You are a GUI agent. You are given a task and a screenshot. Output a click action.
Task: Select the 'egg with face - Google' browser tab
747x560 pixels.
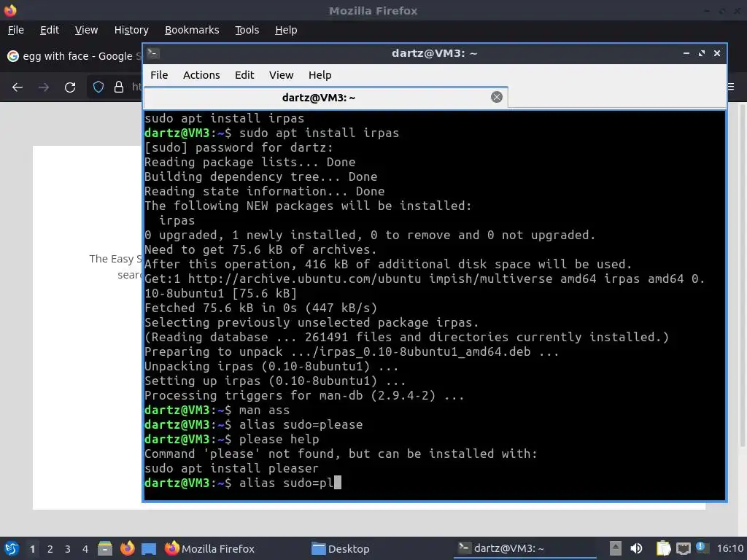click(x=74, y=56)
